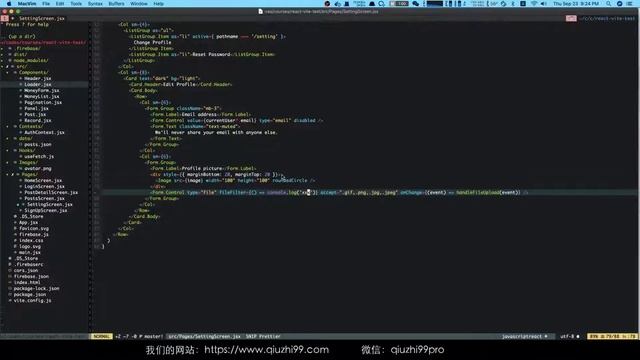This screenshot has width=640, height=360.
Task: Collapse the Components/ folder
Action: pos(33,72)
